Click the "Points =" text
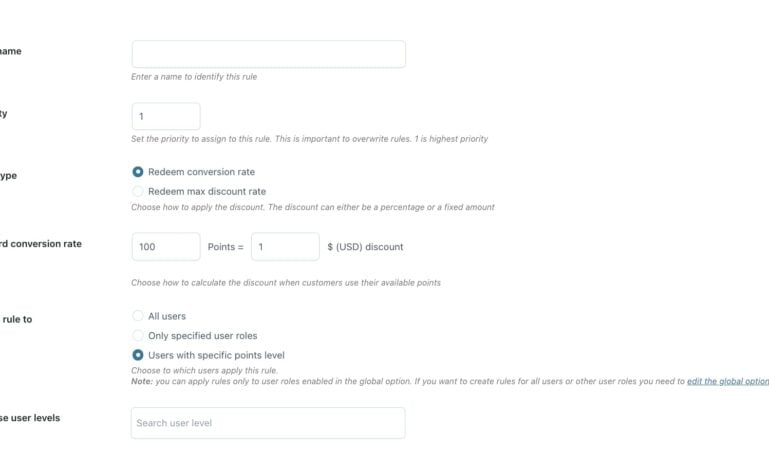Screen dimensions: 769x452 225,246
